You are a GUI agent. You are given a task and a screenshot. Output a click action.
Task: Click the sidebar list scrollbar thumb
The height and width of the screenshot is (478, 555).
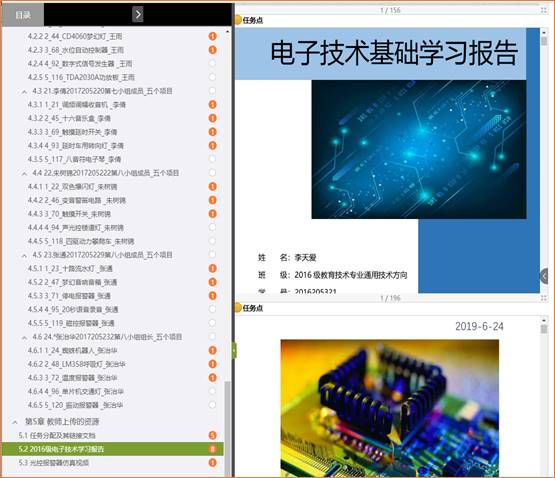[228, 428]
